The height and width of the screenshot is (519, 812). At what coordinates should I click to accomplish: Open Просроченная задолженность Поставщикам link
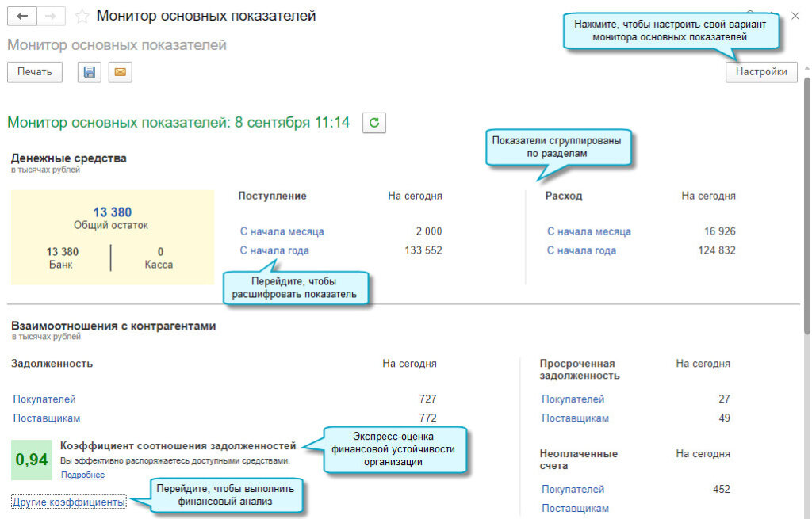576,418
